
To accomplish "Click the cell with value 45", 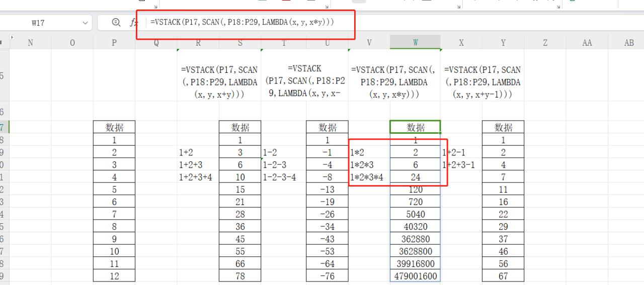I will [240, 239].
